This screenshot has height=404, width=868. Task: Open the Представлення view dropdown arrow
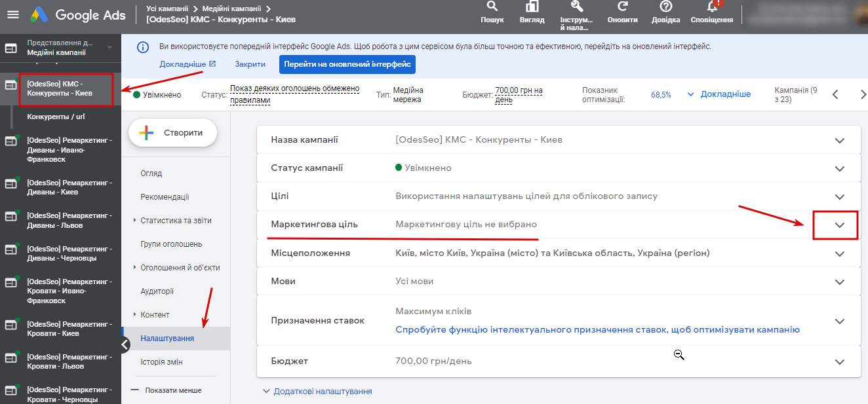[109, 47]
